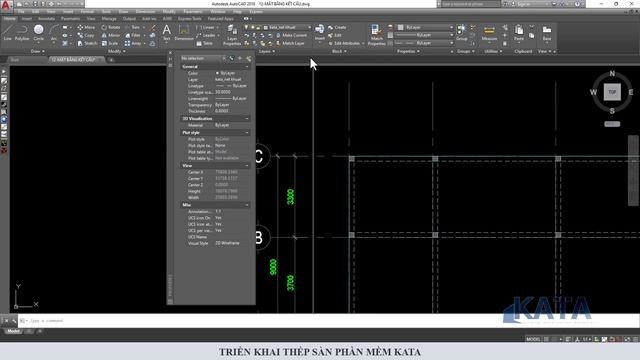Select the Polyline tool
640x360 pixels.
[22, 32]
